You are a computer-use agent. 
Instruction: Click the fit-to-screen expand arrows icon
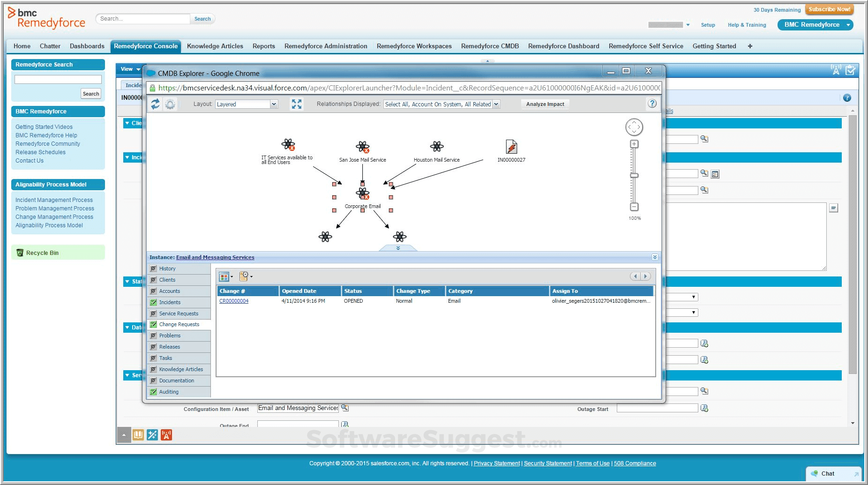pos(297,104)
